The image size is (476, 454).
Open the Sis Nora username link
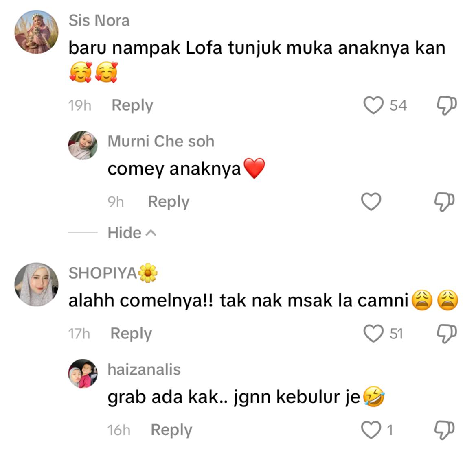coord(99,21)
